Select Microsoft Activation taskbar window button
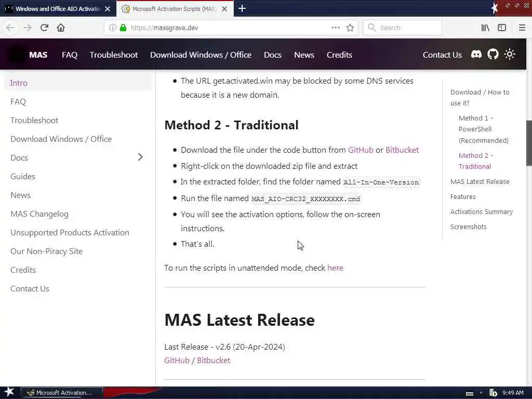 pyautogui.click(x=61, y=393)
